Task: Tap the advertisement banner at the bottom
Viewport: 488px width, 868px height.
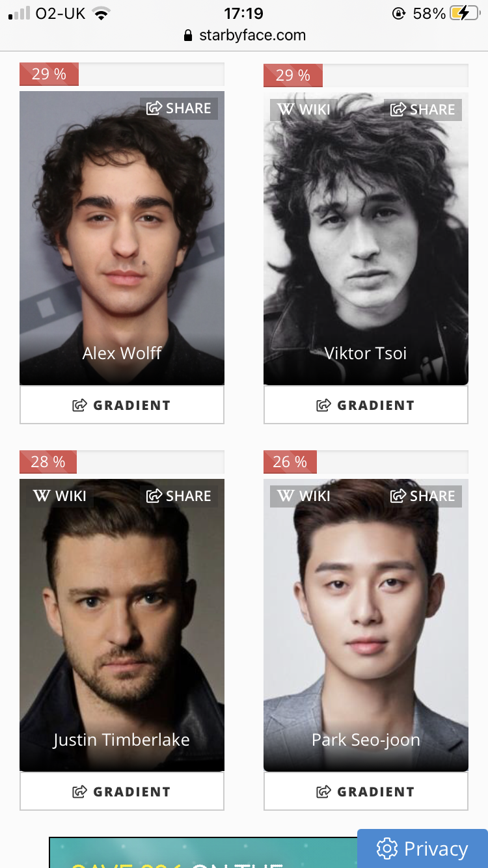Action: (x=203, y=852)
